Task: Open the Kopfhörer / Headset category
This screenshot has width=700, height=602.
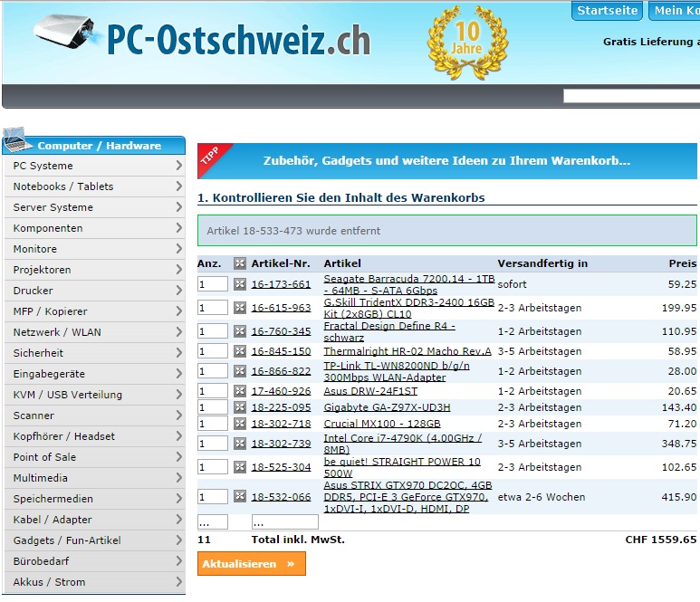Action: click(x=95, y=436)
